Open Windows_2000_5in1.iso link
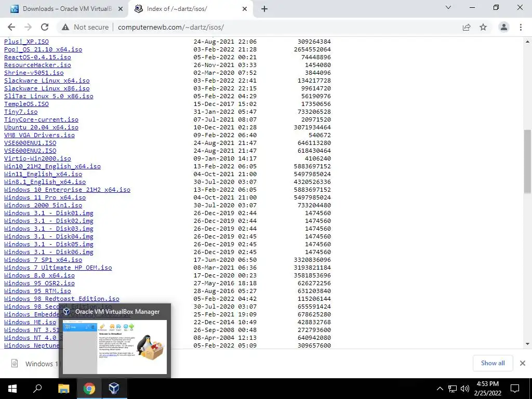This screenshot has height=399, width=532. click(43, 205)
